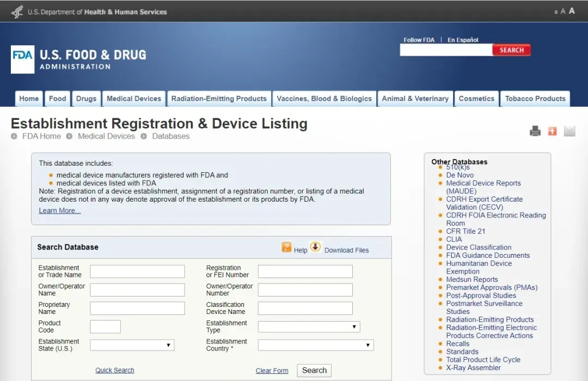Open the Device Classification link
This screenshot has width=588, height=381.
pos(479,247)
